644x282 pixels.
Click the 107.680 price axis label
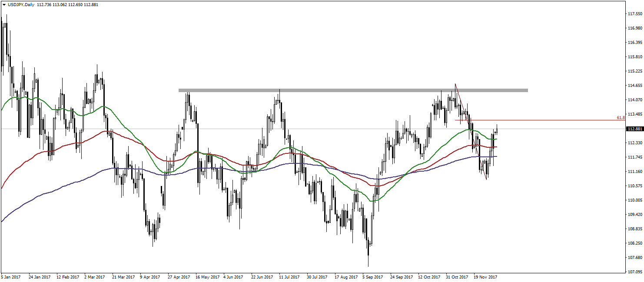point(635,258)
